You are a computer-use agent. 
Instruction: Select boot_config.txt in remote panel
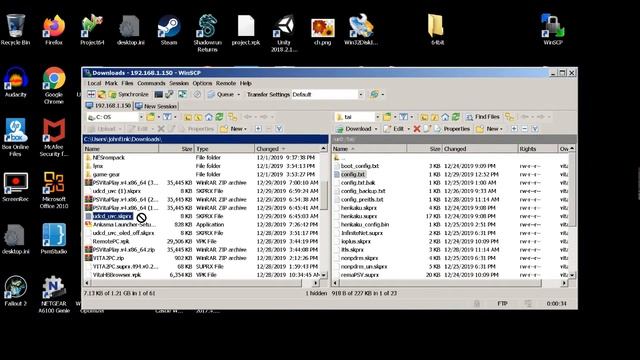tap(360, 166)
